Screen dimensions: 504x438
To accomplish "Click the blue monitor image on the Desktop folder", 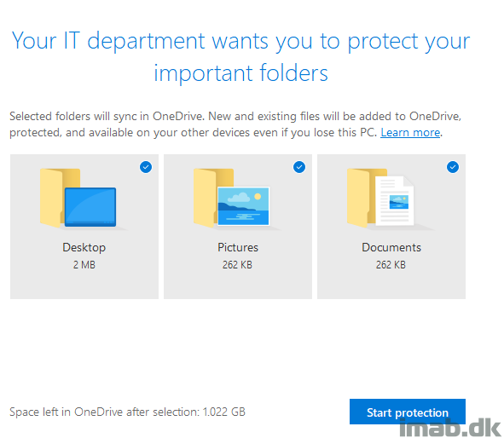I will 90,207.
